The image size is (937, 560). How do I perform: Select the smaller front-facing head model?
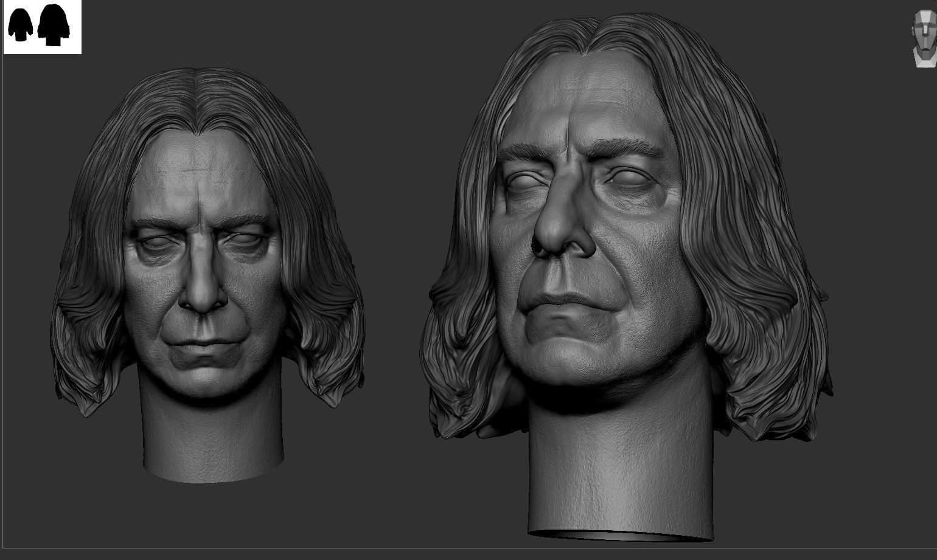(x=209, y=275)
